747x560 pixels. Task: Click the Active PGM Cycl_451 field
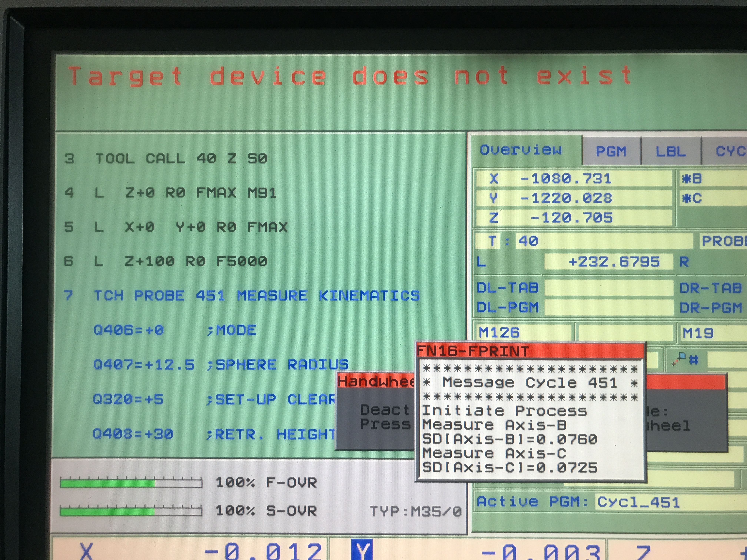[x=638, y=502]
